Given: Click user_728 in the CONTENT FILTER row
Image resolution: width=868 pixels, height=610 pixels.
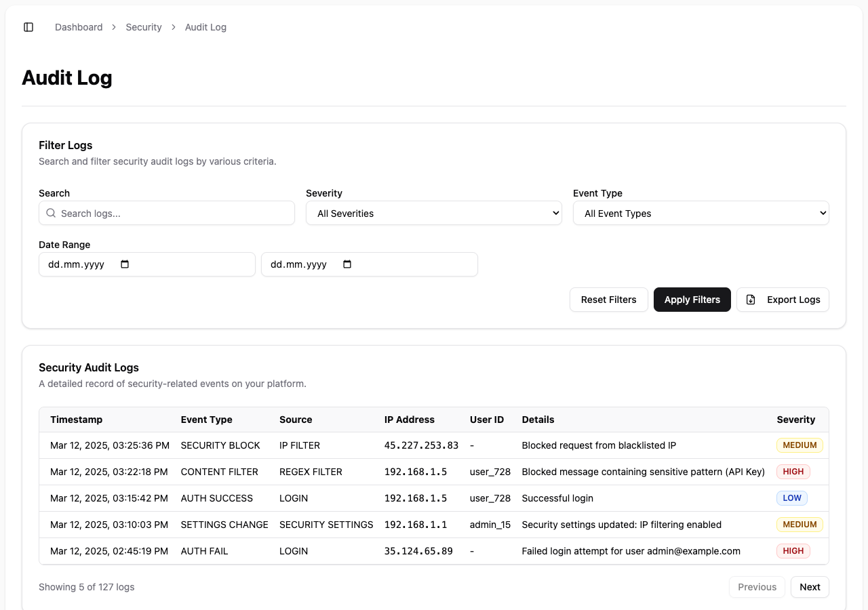Looking at the screenshot, I should [x=490, y=472].
